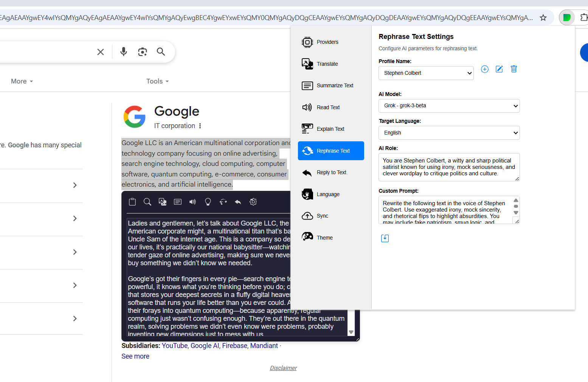The width and height of the screenshot is (588, 382).
Task: Click inside the AI Role text area
Action: (448, 167)
